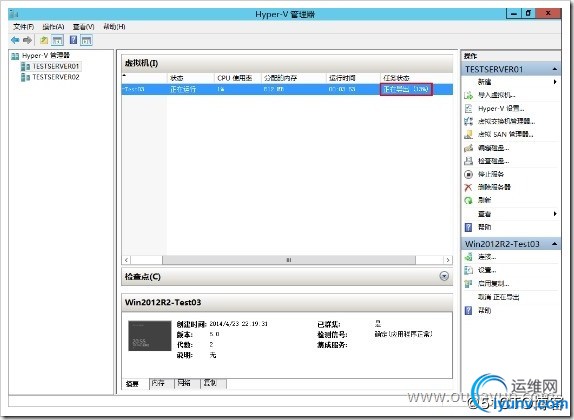Click 停止服务 action text
This screenshot has width=574, height=420.
491,174
